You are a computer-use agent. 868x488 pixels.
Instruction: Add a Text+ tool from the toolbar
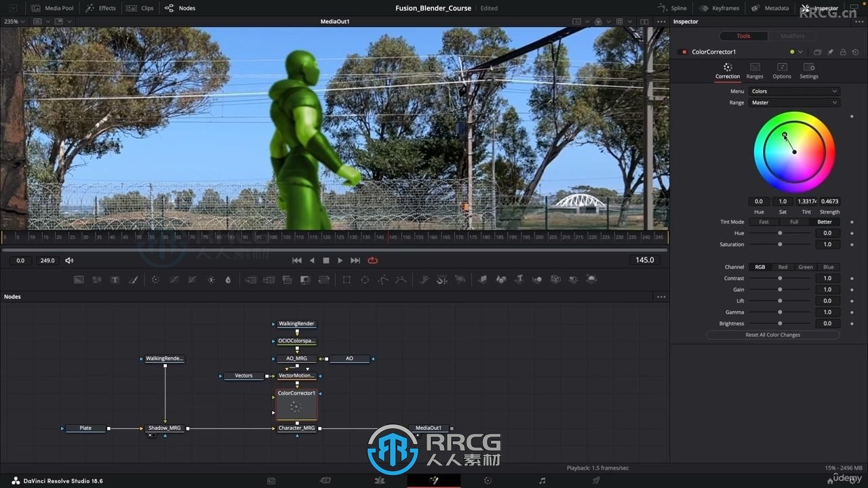tap(115, 279)
